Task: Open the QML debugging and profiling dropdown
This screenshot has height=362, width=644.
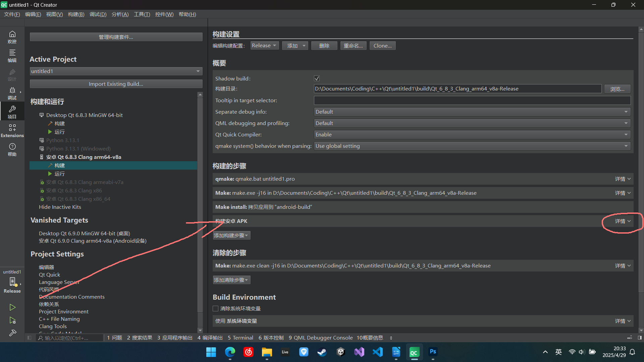Action: point(472,123)
